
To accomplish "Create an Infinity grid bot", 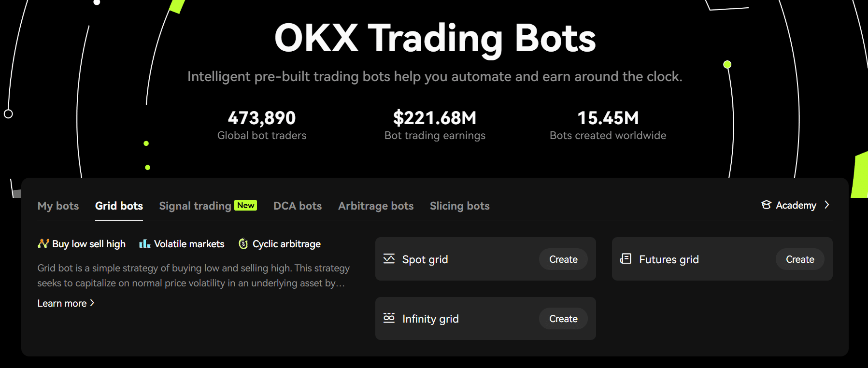I will tap(563, 319).
